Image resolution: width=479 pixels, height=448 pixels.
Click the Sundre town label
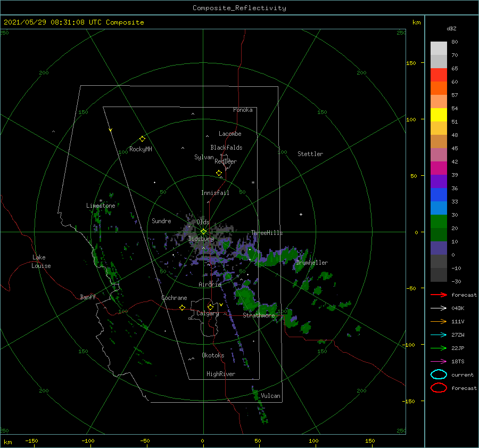pos(161,221)
